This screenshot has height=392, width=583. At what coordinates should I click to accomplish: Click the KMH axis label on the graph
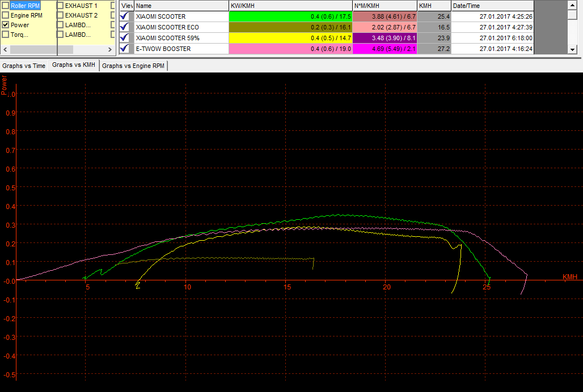(569, 277)
